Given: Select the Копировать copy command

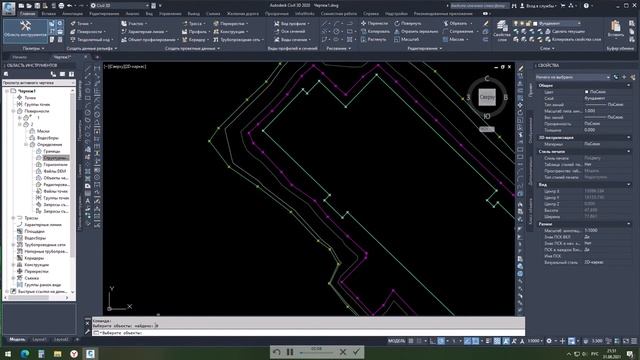Looking at the screenshot, I should pyautogui.click(x=375, y=31).
